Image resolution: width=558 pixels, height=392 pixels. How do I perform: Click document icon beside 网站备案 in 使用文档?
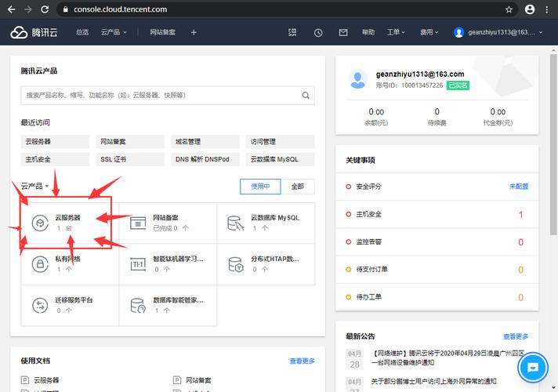177,380
